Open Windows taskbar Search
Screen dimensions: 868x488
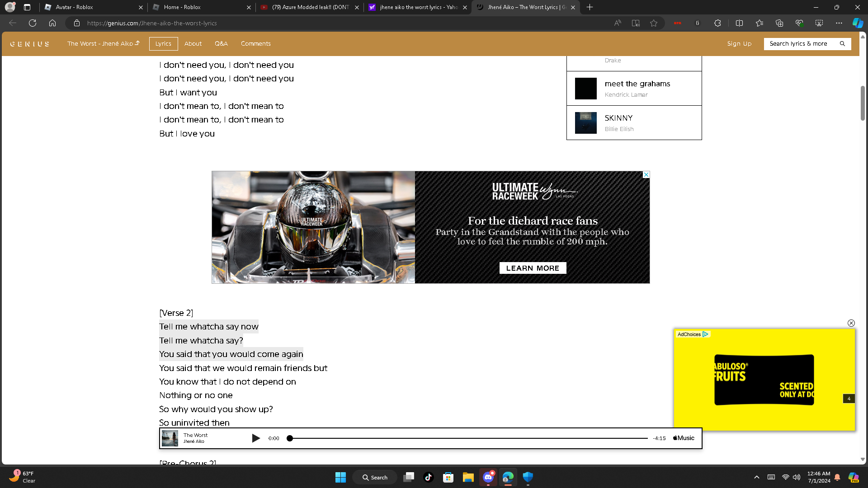point(375,477)
